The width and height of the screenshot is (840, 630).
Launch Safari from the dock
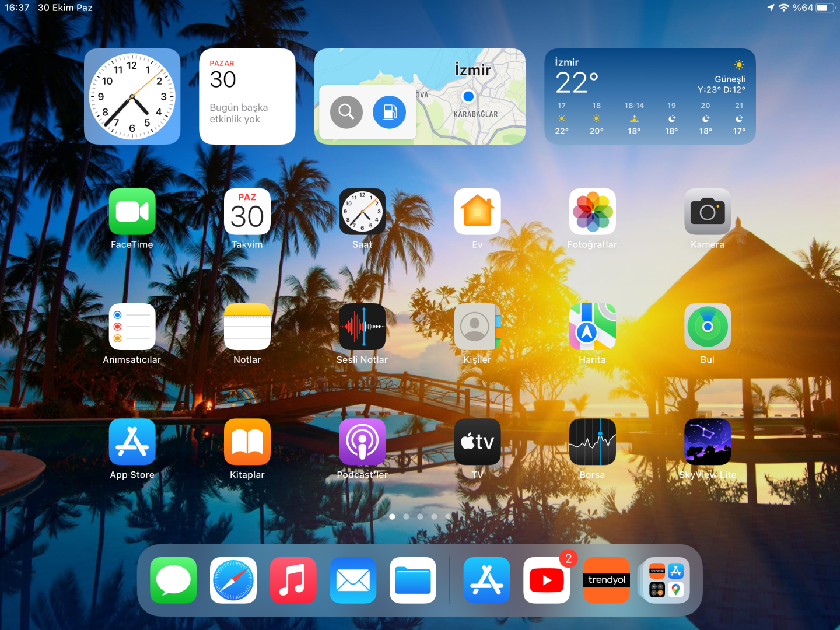[x=233, y=580]
